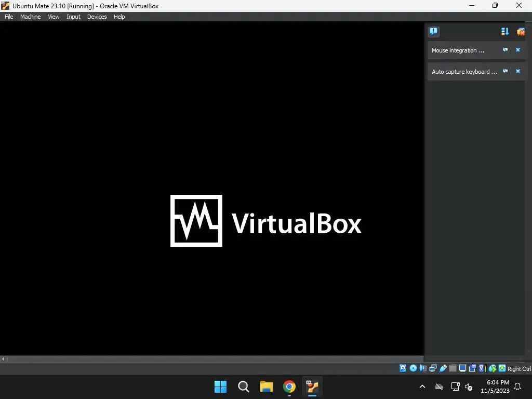
Task: Open help for Auto capture keyboard notification
Action: [x=505, y=71]
